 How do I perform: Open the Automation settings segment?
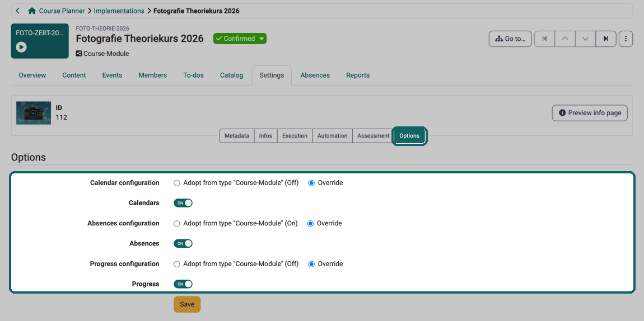(x=333, y=136)
